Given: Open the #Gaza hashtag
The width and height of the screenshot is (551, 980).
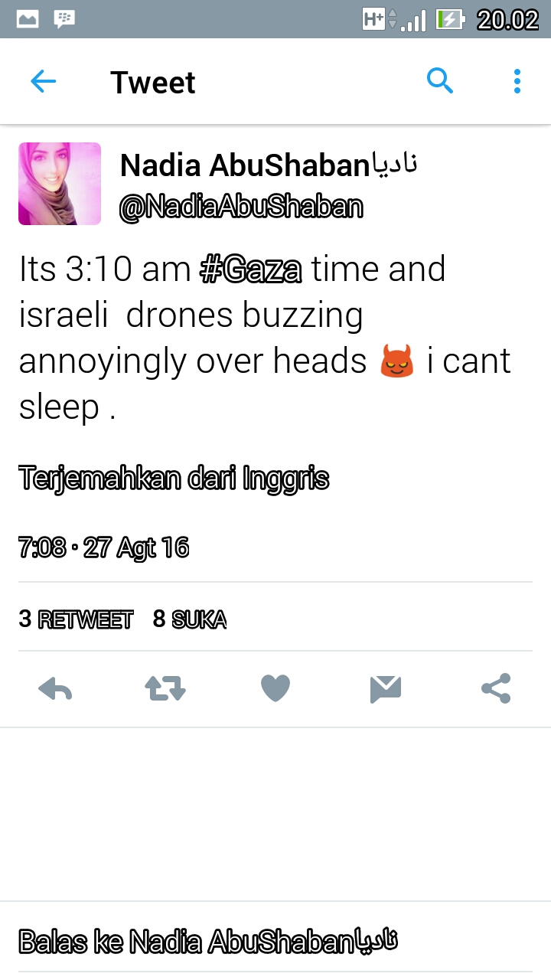Looking at the screenshot, I should [x=251, y=269].
